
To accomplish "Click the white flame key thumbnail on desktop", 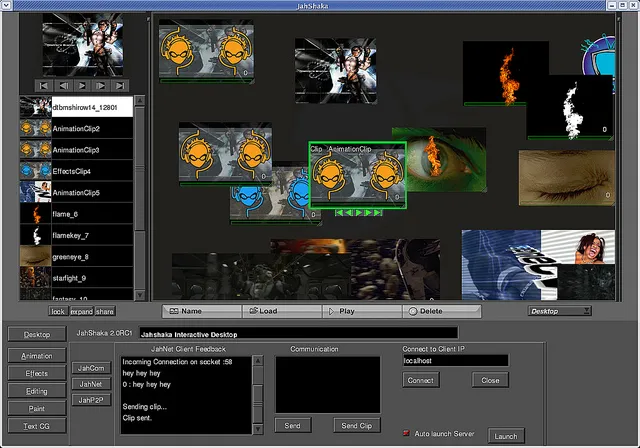I will point(569,107).
